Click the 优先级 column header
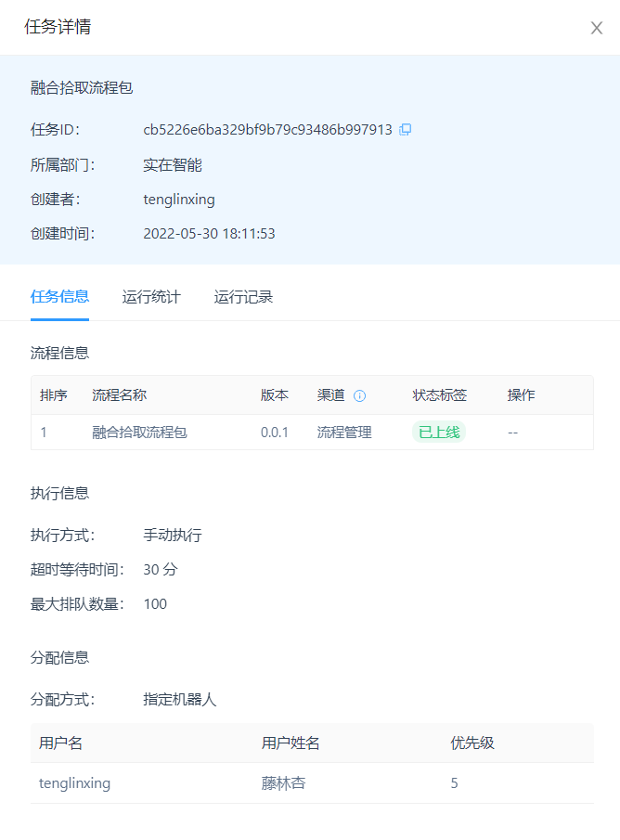 (x=471, y=743)
